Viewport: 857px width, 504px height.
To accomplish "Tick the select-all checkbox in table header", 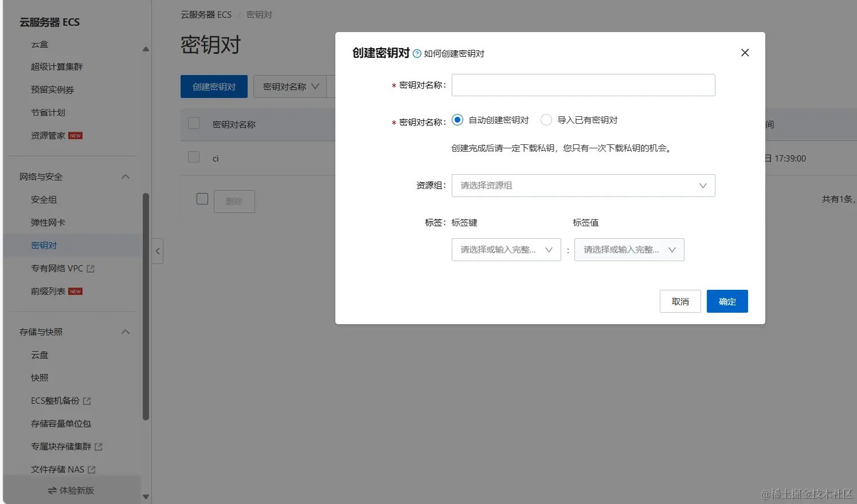I will [x=194, y=124].
